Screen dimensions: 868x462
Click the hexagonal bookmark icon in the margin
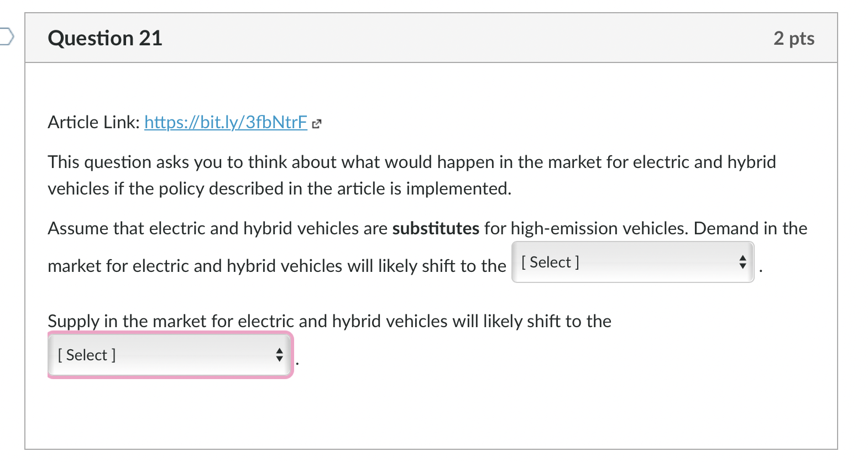(x=6, y=36)
